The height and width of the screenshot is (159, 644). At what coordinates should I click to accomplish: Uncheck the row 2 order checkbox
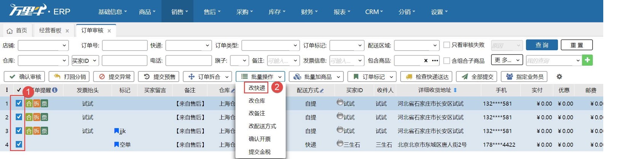[x=19, y=117]
